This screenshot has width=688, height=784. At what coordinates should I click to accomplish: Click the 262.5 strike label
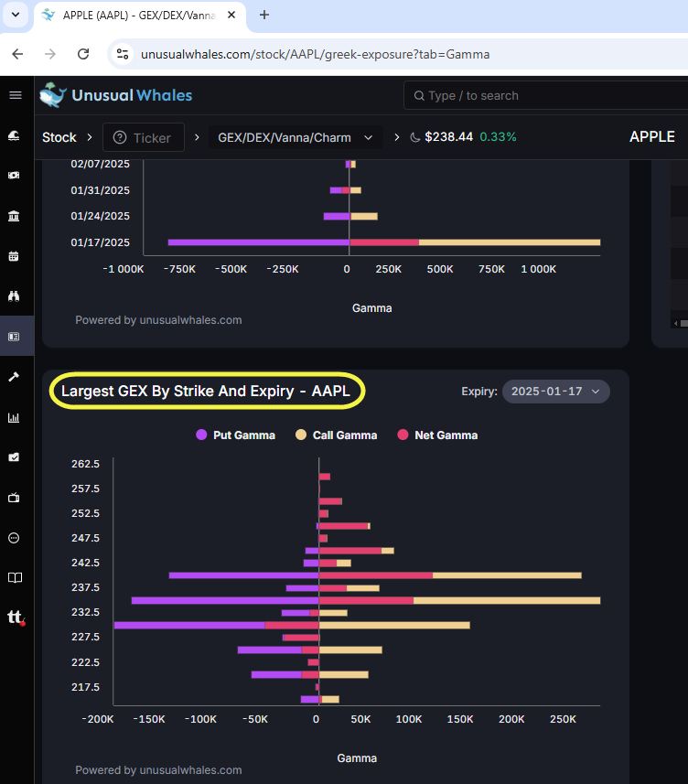85,464
